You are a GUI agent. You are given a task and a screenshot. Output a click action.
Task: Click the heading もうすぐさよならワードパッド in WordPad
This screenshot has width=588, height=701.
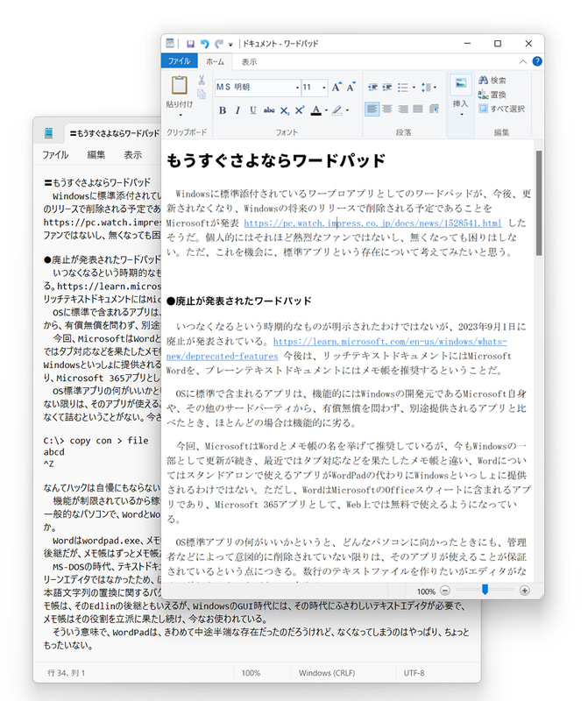[276, 160]
